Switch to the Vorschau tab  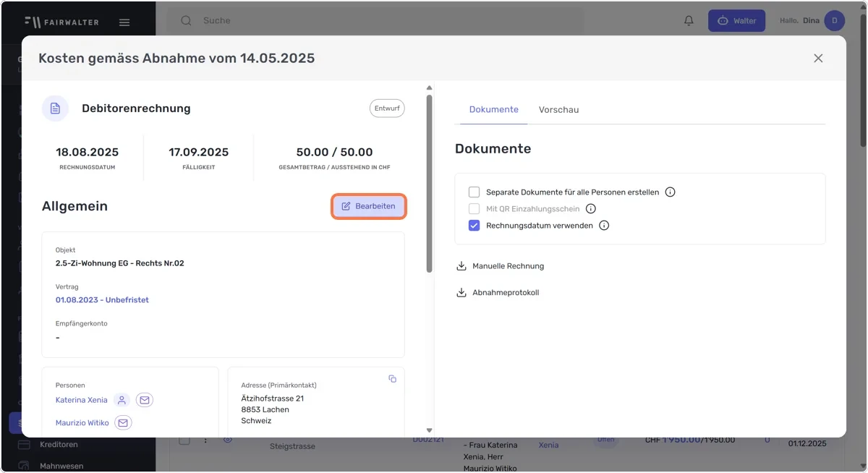click(x=558, y=110)
